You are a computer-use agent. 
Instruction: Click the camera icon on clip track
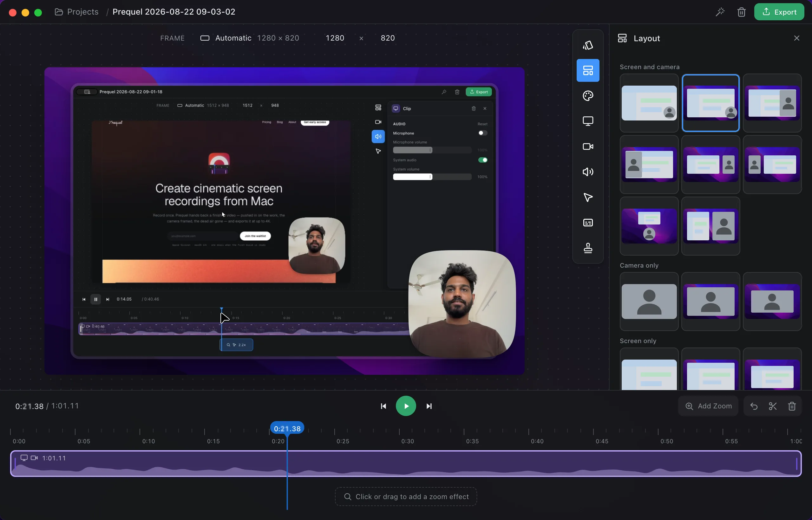pyautogui.click(x=34, y=458)
